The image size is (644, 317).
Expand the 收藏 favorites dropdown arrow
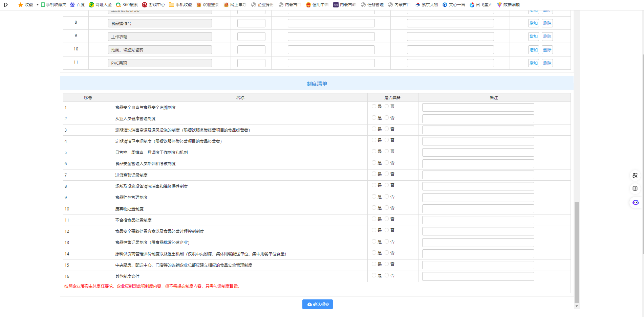tap(37, 5)
